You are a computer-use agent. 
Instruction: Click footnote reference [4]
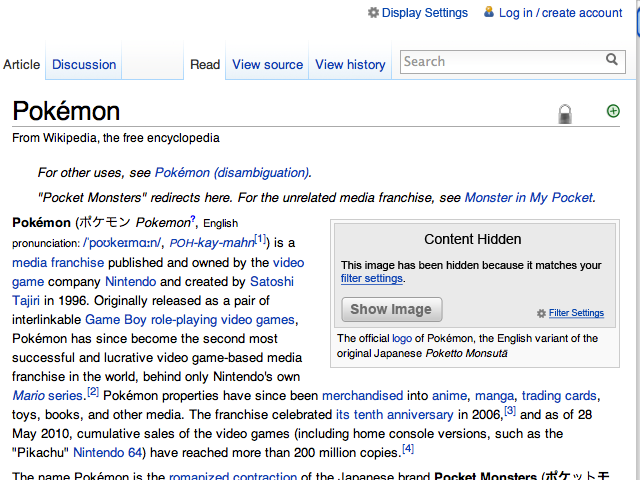pos(408,448)
